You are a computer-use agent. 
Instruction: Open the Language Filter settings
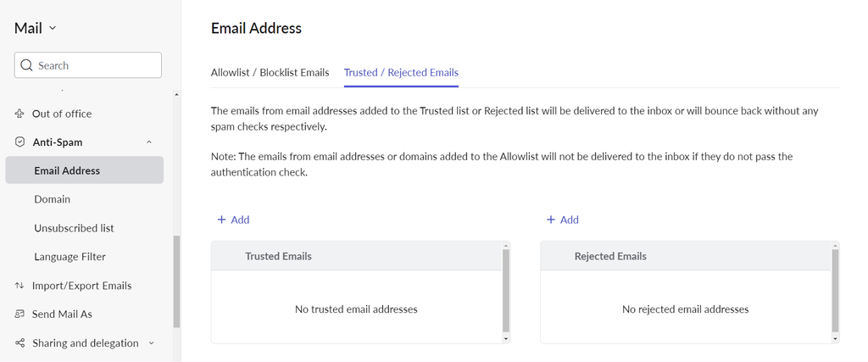click(70, 257)
